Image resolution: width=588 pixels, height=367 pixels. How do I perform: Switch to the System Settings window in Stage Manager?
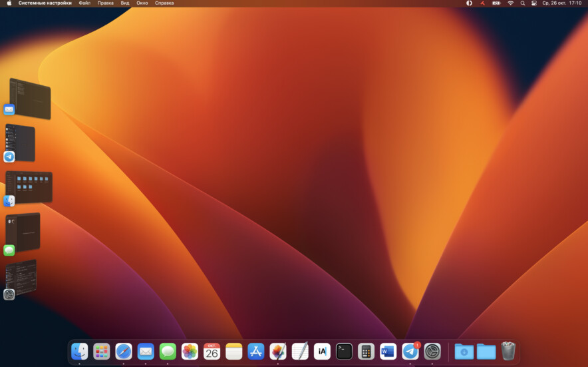click(x=21, y=277)
